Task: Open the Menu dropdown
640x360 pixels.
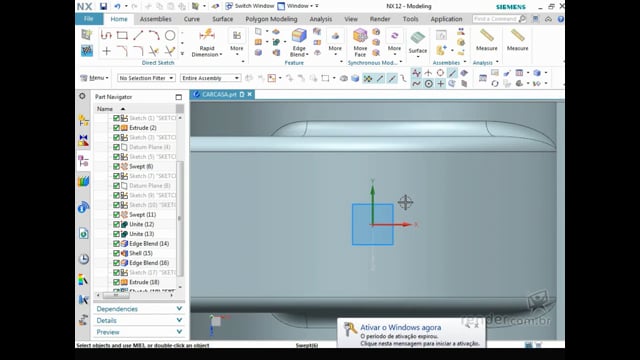Action: tap(94, 78)
